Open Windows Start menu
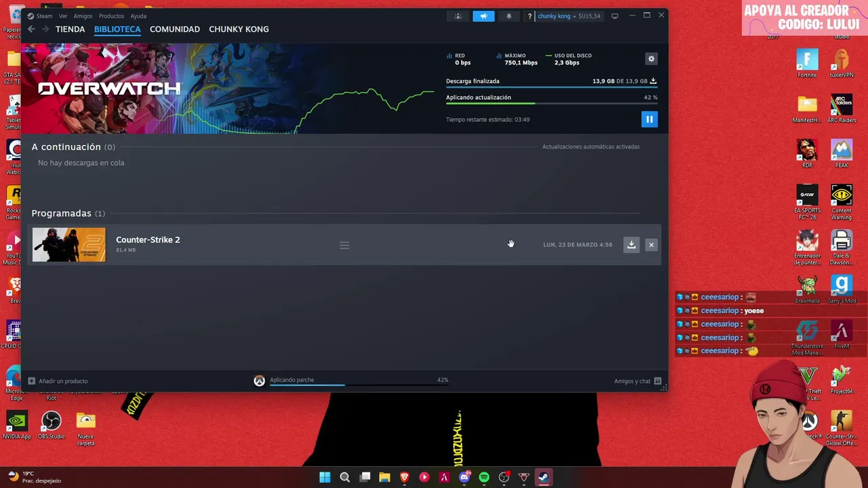Screen dimensions: 868x488 [325, 477]
